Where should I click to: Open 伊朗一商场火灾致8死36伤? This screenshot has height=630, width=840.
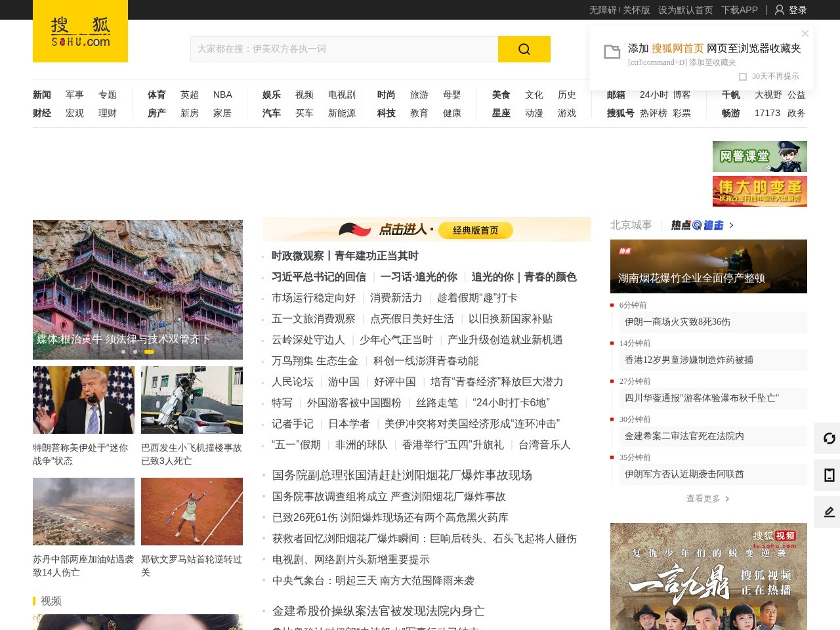coord(677,322)
